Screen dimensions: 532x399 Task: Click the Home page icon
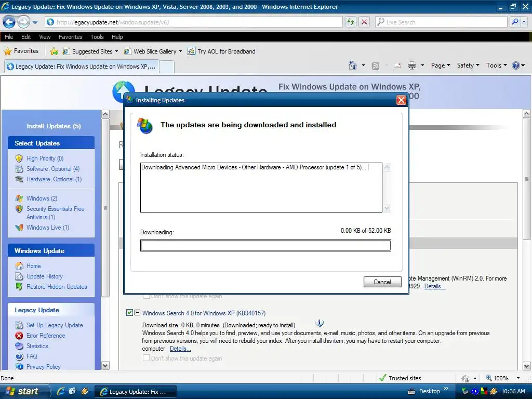pos(353,65)
